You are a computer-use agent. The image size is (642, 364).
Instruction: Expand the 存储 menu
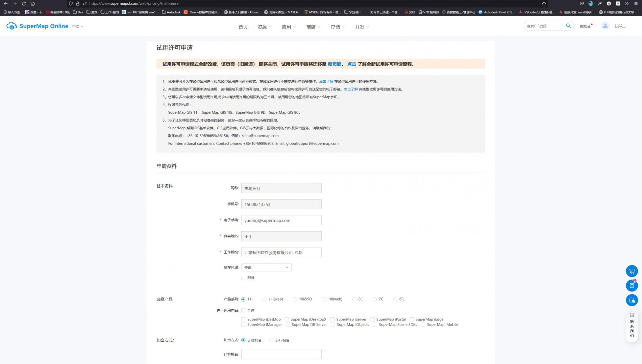click(x=338, y=27)
